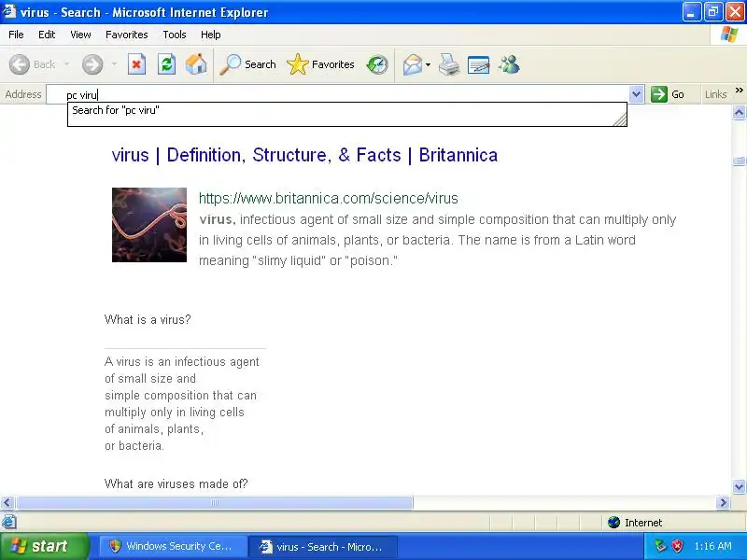Click network connection tray icon
The height and width of the screenshot is (560, 747).
point(660,546)
